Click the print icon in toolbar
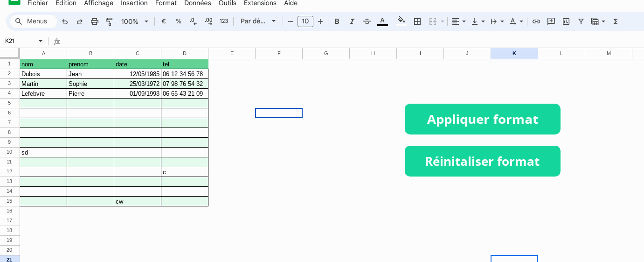The height and width of the screenshot is (262, 644). click(x=95, y=21)
